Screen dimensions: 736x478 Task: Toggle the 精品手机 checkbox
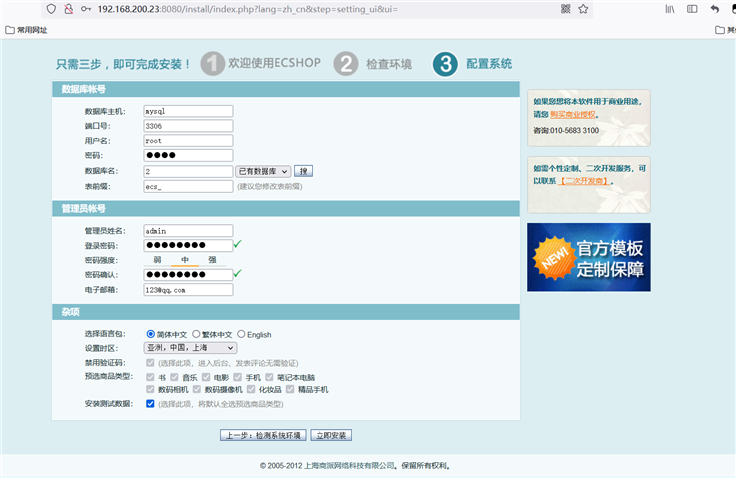[x=290, y=389]
